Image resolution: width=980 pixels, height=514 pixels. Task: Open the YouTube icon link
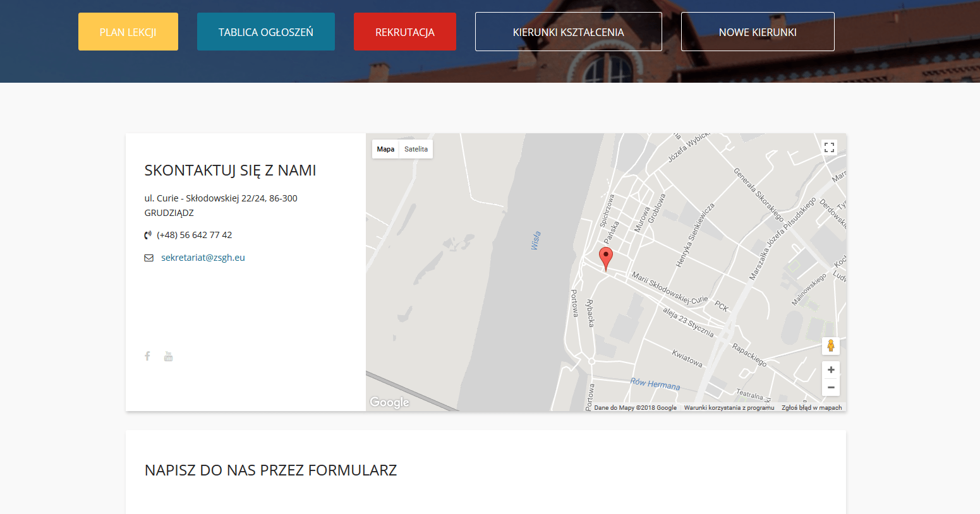point(168,356)
